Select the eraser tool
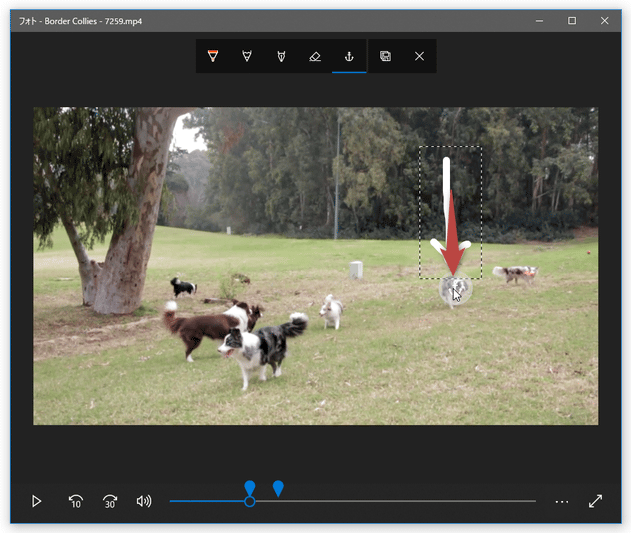631x533 pixels. click(x=315, y=57)
